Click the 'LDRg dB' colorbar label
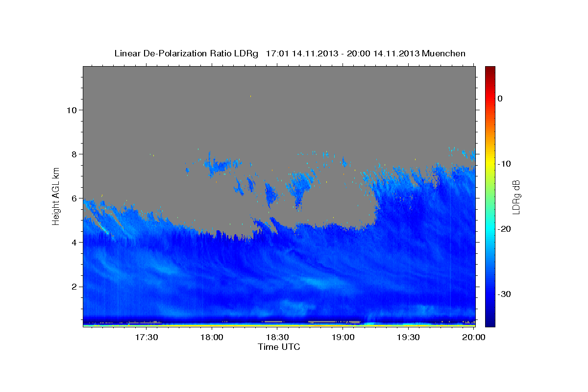The image size is (588, 392). [x=515, y=196]
